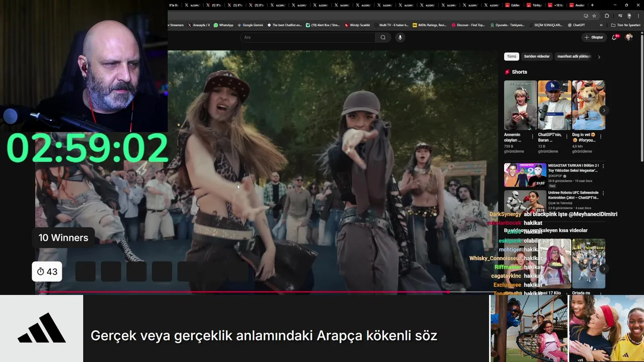Screen dimensions: 644x362
Task: Click the install/cast icon in address bar
Action: [x=586, y=16]
